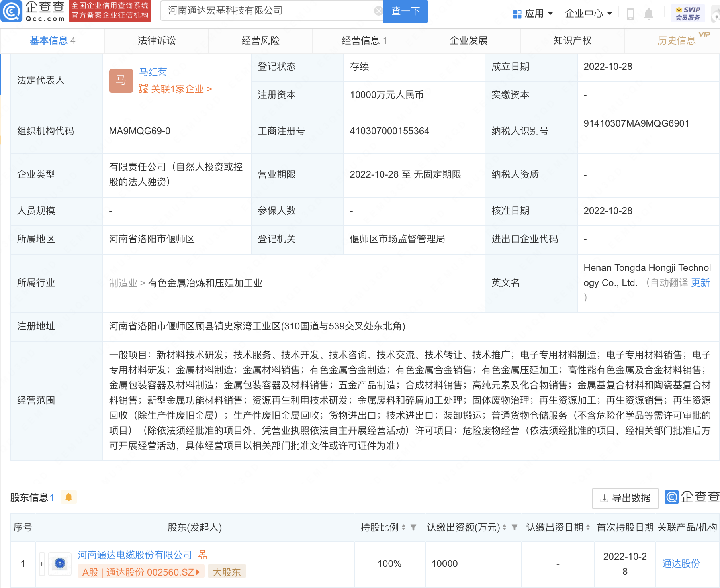Toggle shareholder info alert bell
The height and width of the screenshot is (588, 720).
pyautogui.click(x=68, y=497)
